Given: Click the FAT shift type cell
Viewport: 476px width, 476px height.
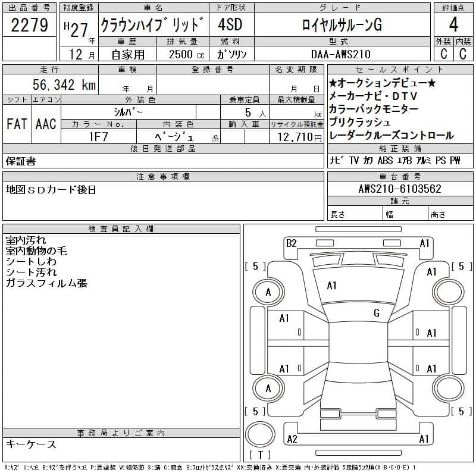Looking at the screenshot, I should pos(17,124).
